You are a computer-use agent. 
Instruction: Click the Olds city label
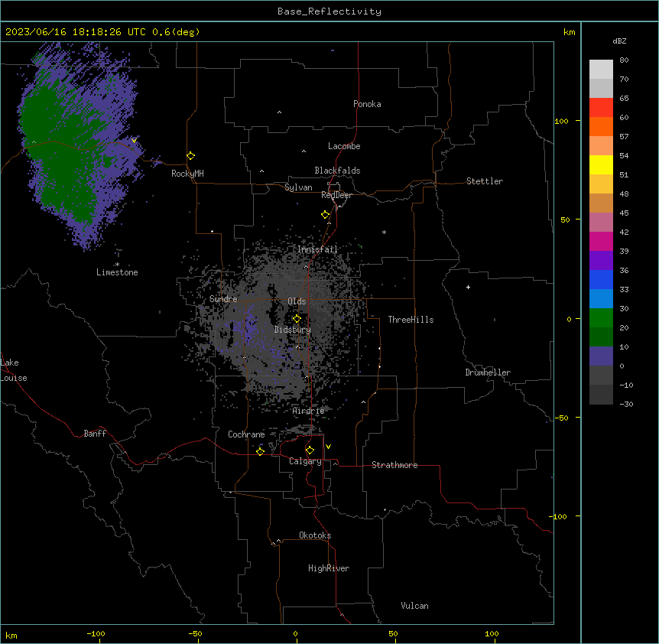(x=297, y=301)
